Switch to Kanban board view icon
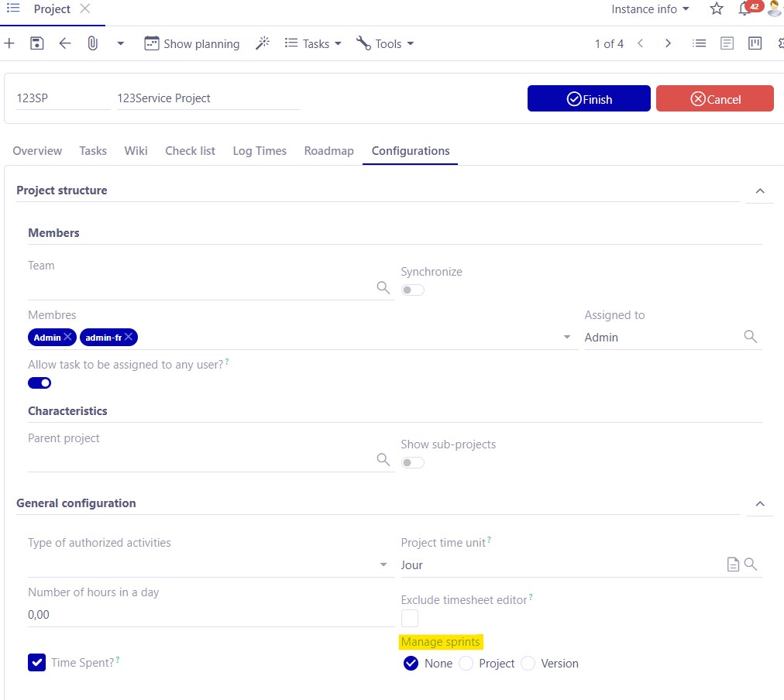Image resolution: width=784 pixels, height=700 pixels. [x=755, y=43]
